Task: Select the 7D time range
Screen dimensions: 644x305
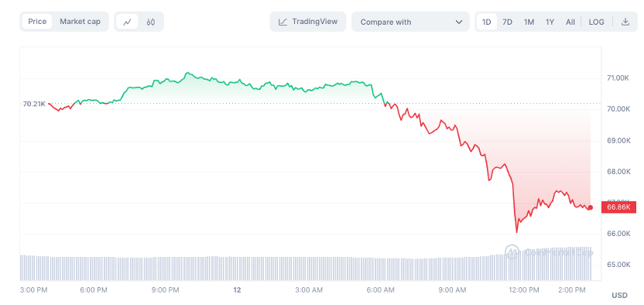Action: click(508, 22)
